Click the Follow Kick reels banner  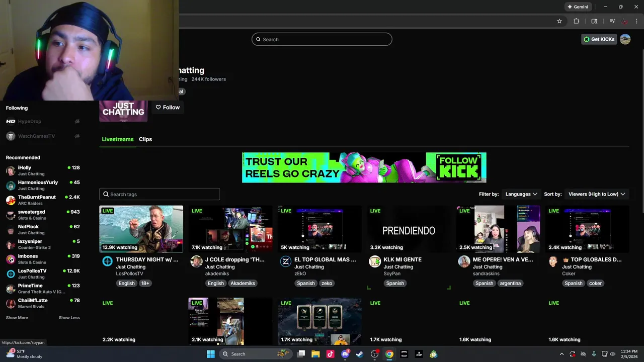click(364, 167)
